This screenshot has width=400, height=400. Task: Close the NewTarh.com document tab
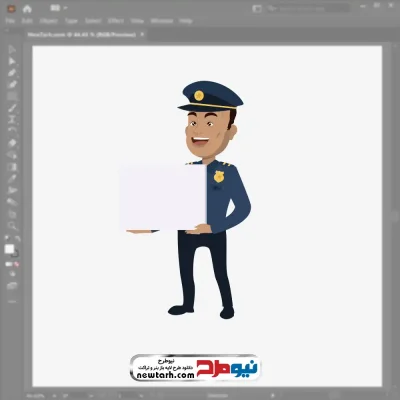pos(142,34)
